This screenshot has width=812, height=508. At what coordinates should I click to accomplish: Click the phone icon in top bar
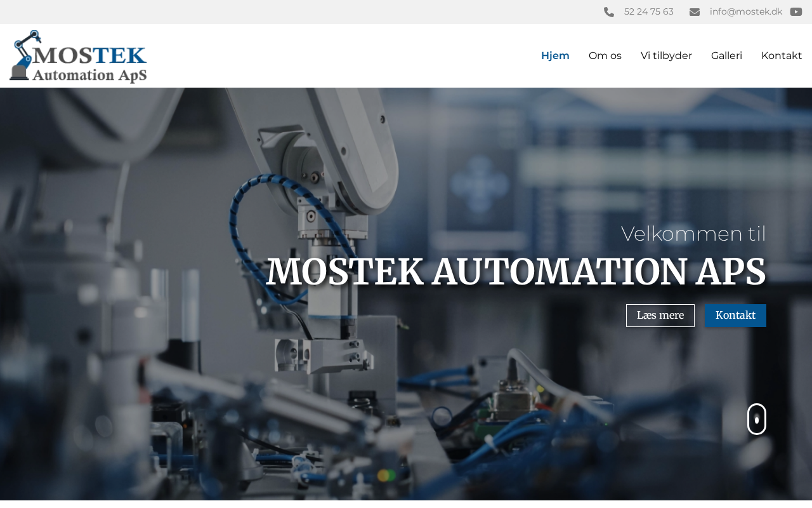coord(609,12)
